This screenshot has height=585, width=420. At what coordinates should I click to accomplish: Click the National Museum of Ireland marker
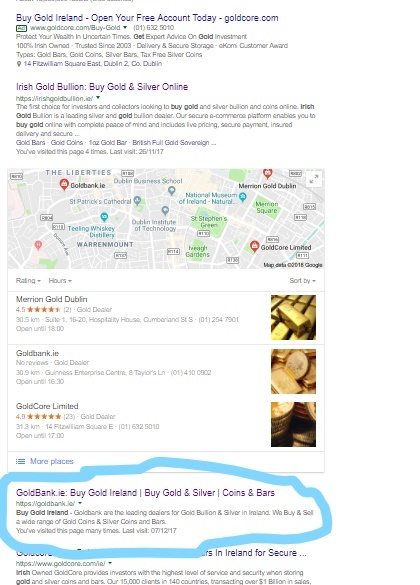click(x=242, y=197)
